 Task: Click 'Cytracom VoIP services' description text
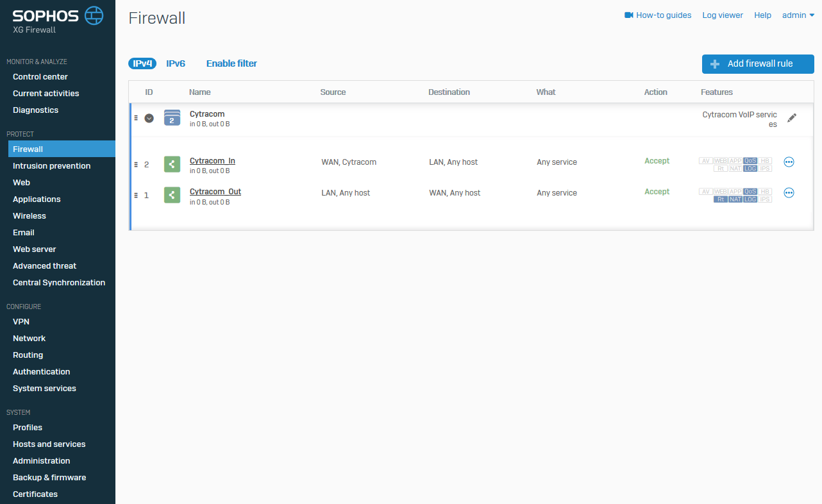(x=740, y=119)
